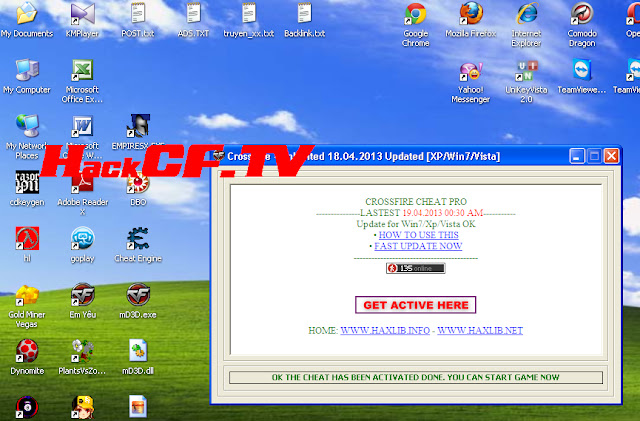The image size is (640, 421).
Task: Launch Mozilla Firefox shortcut
Action: (471, 20)
